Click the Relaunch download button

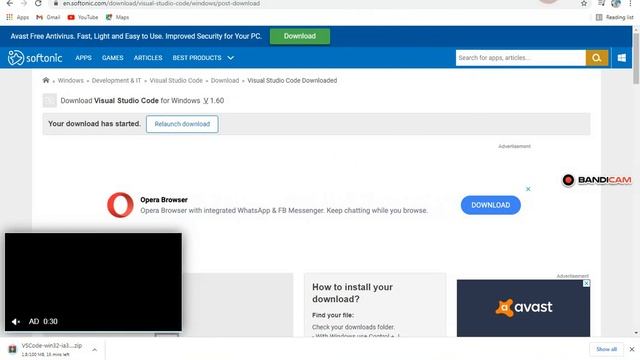coord(182,124)
